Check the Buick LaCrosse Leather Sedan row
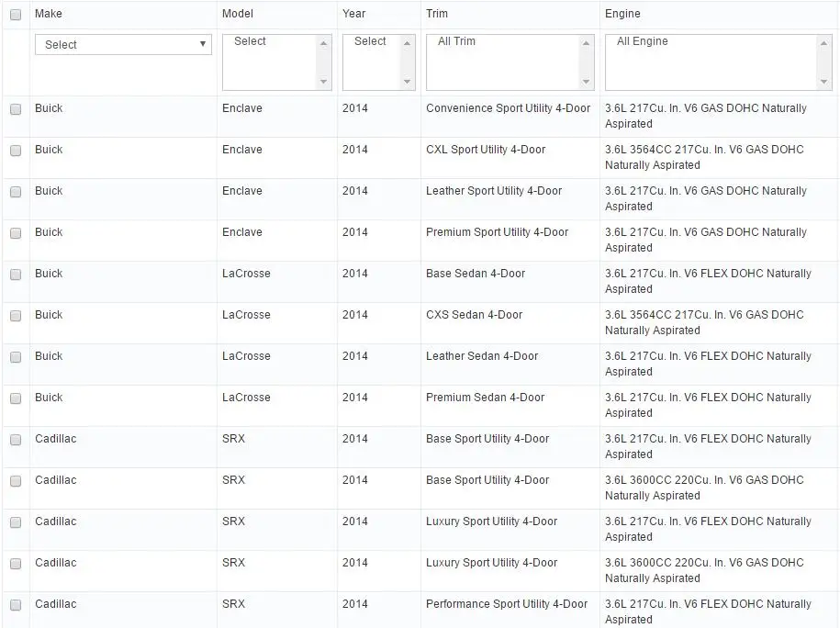This screenshot has height=628, width=840. coord(16,357)
